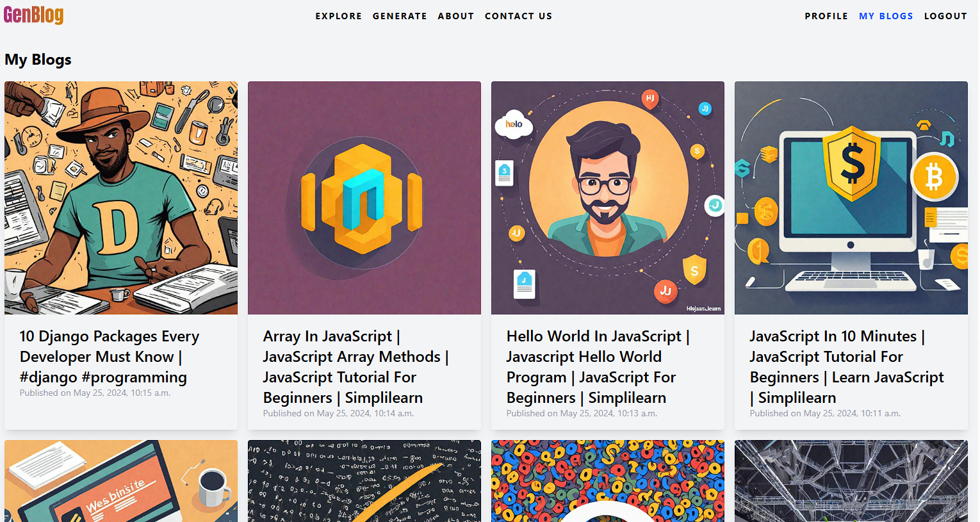Click the My Blogs page heading

point(38,60)
